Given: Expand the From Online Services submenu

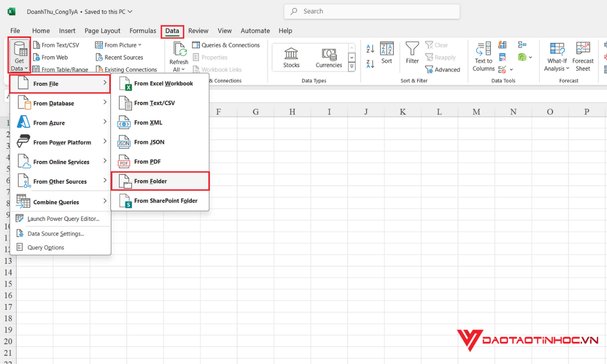Looking at the screenshot, I should [x=60, y=162].
